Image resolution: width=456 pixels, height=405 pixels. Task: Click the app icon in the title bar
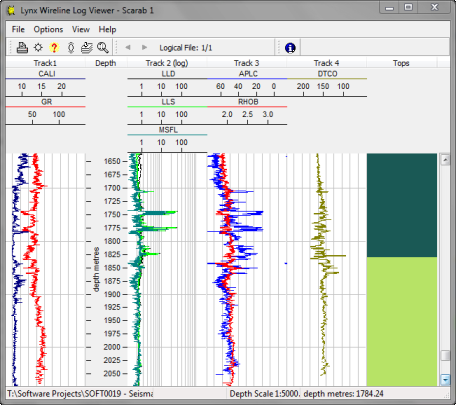[11, 10]
